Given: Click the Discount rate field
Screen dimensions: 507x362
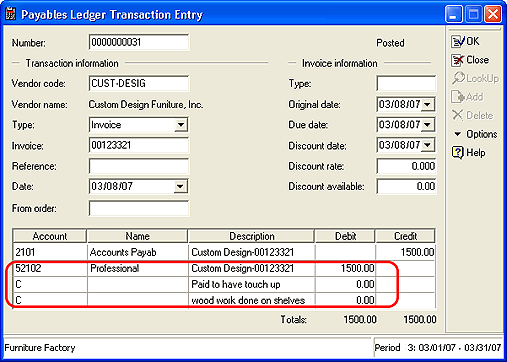Looking at the screenshot, I should [406, 166].
